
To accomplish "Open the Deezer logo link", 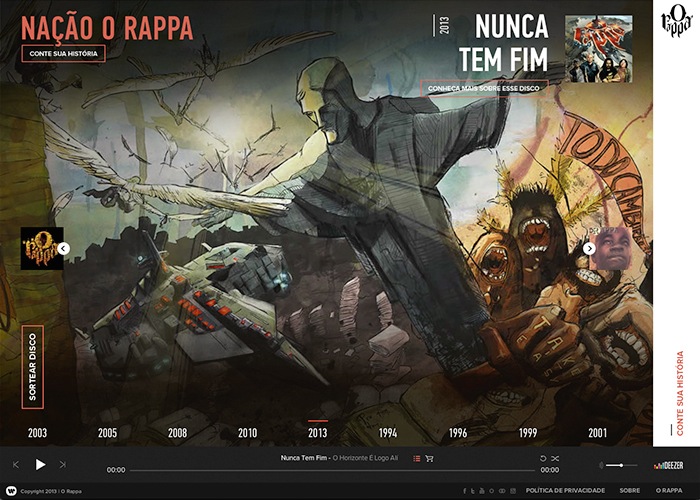I will pyautogui.click(x=668, y=465).
